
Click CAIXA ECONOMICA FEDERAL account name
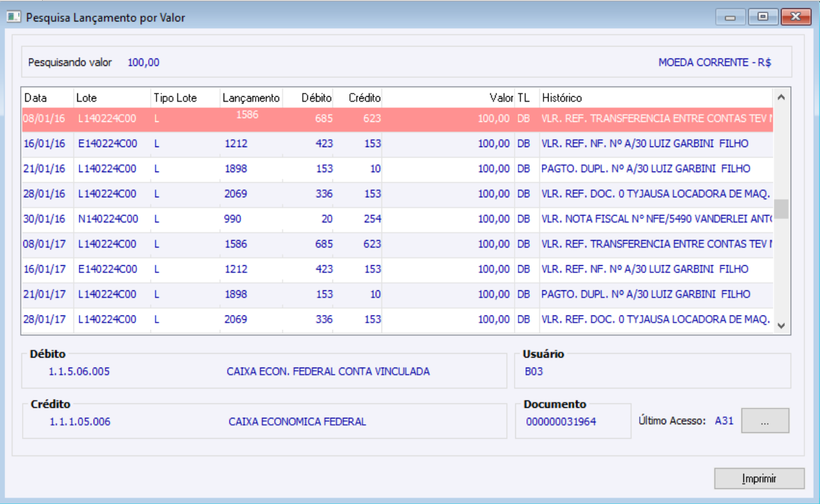(x=297, y=422)
